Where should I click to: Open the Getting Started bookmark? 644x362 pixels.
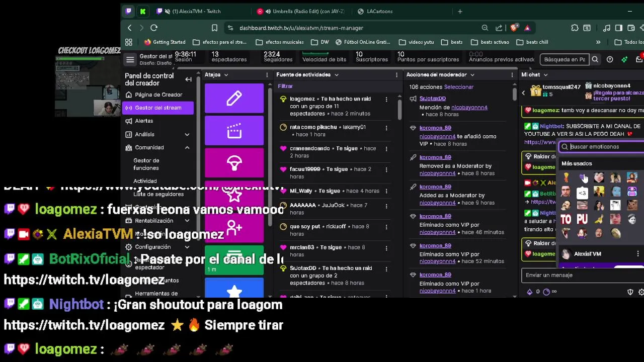click(165, 42)
